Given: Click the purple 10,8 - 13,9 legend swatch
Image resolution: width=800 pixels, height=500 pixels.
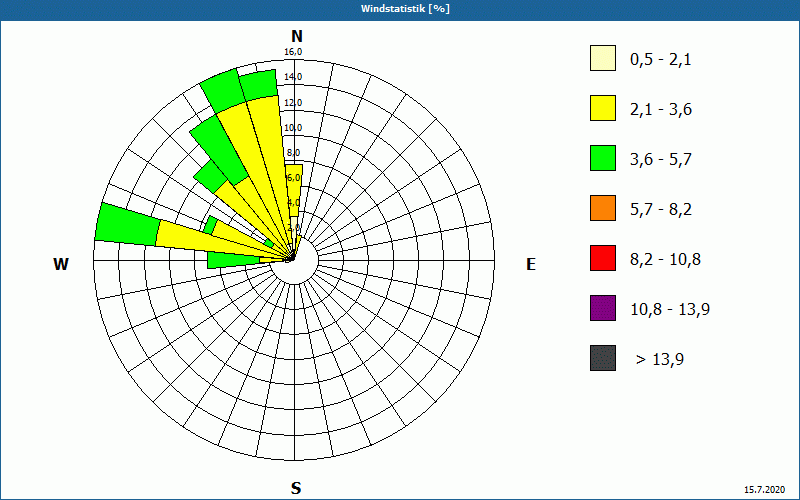Looking at the screenshot, I should tap(603, 308).
